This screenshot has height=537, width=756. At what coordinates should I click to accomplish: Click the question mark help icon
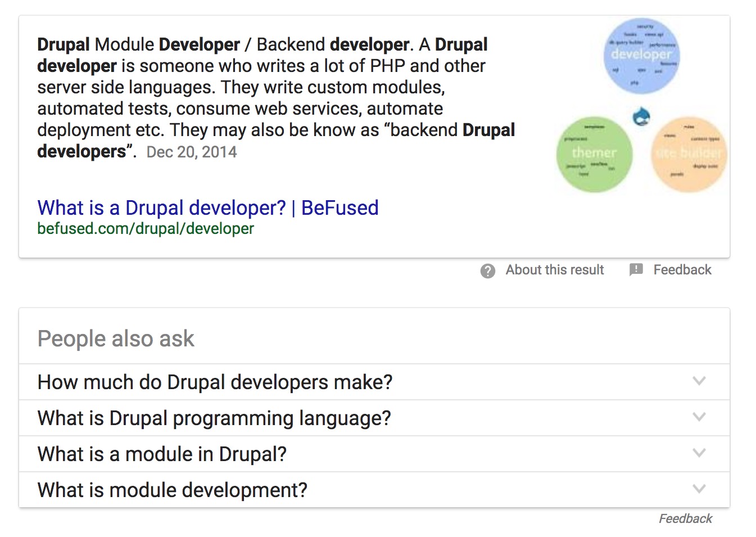click(488, 271)
